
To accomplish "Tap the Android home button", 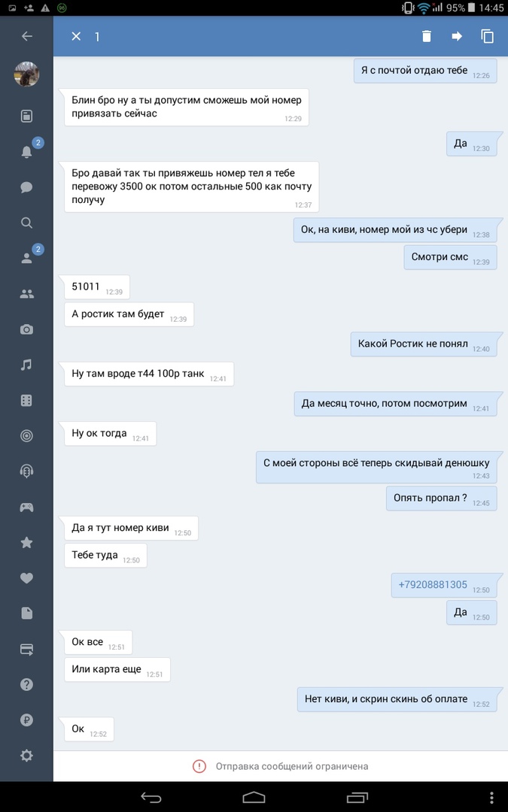I will click(254, 798).
